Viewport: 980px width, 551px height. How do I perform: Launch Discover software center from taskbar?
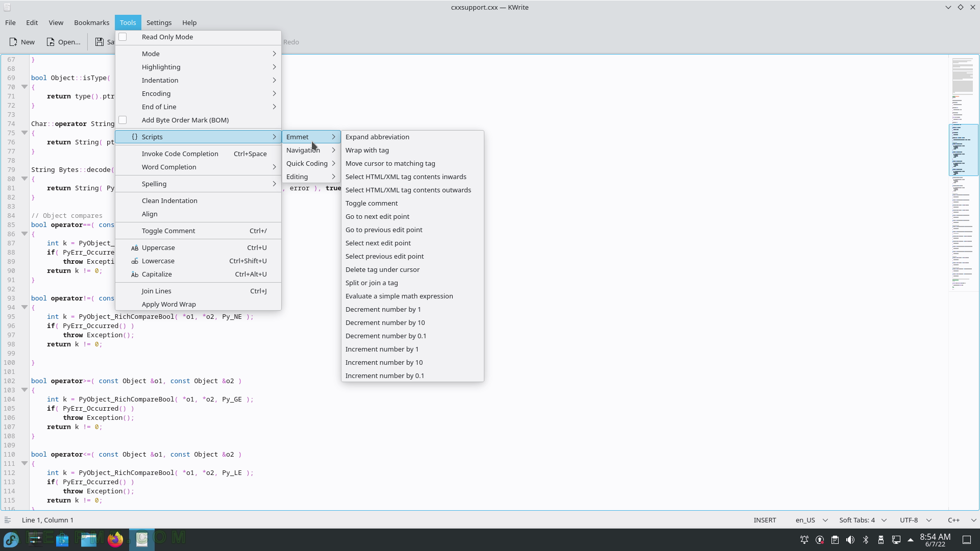click(x=62, y=539)
